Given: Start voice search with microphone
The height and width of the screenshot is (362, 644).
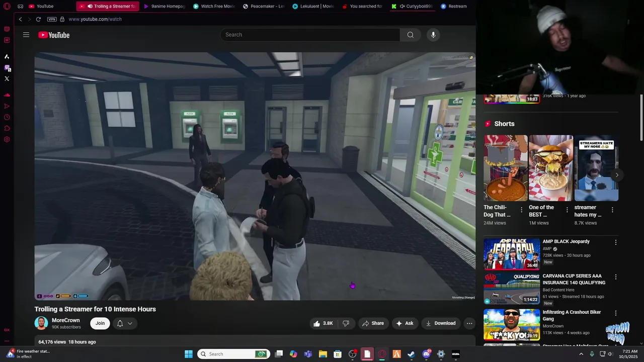Looking at the screenshot, I should [433, 35].
